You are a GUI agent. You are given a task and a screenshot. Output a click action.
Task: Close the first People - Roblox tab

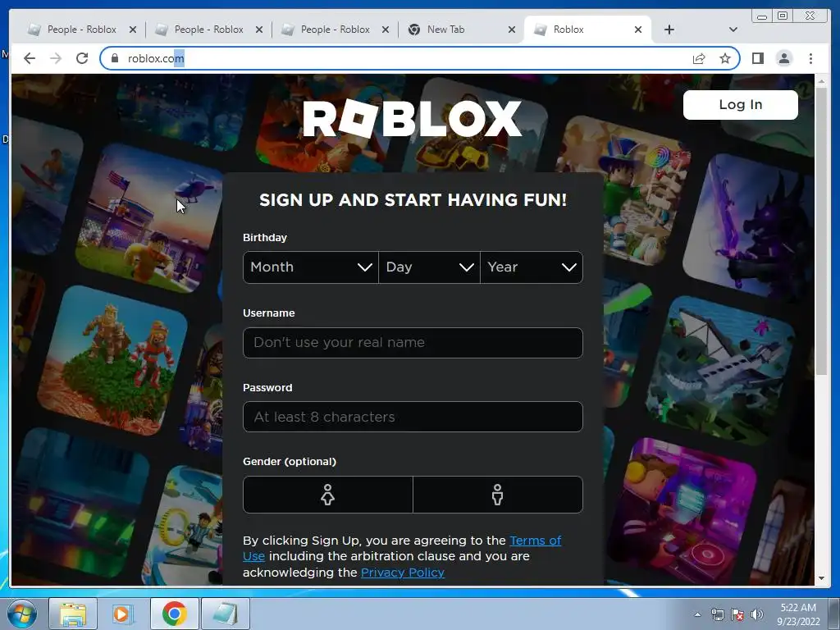133,30
